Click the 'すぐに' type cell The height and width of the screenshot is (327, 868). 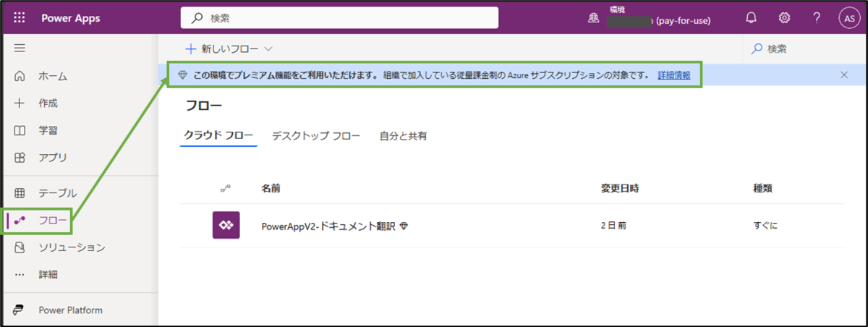click(x=765, y=226)
